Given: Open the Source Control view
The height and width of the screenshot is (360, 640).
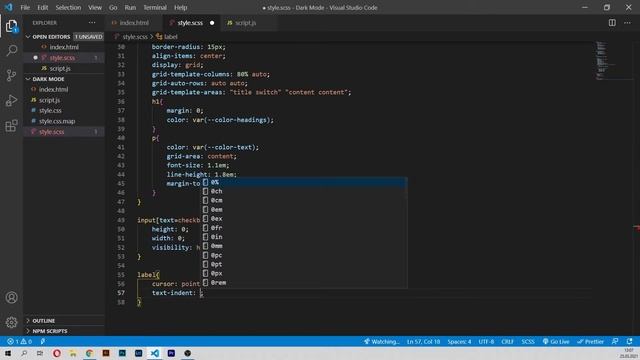Looking at the screenshot, I should [11, 76].
